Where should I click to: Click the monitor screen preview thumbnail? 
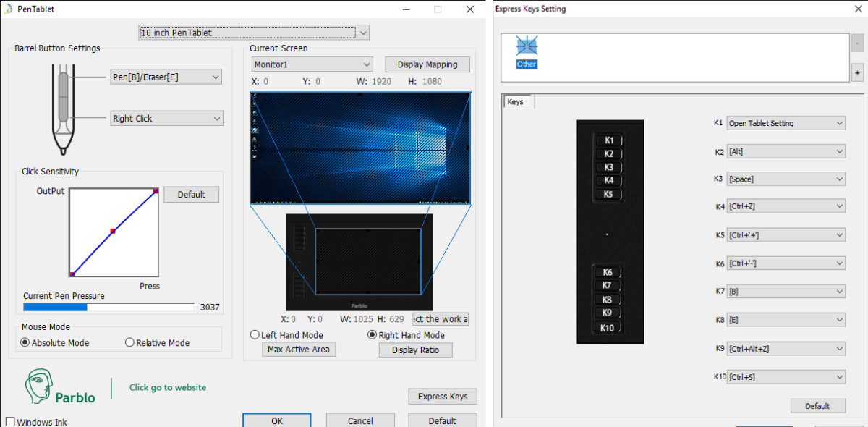click(359, 148)
